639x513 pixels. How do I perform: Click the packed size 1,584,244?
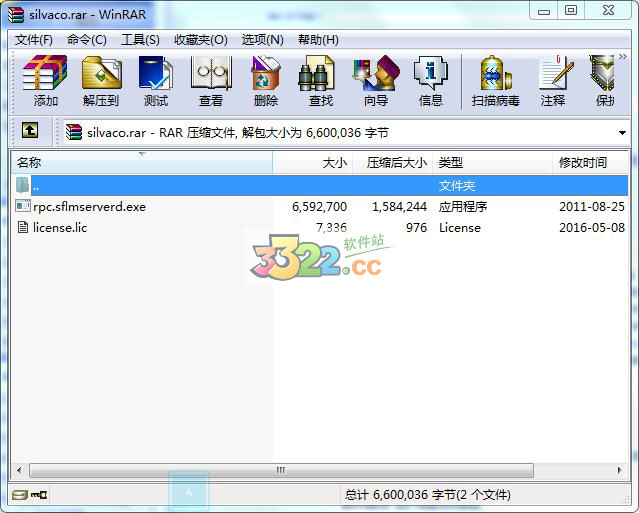tap(399, 207)
